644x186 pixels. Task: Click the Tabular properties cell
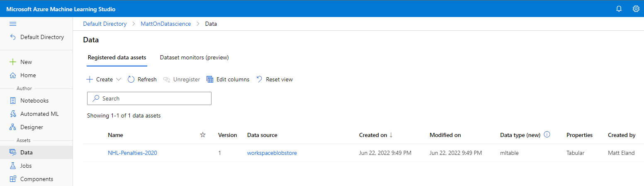tap(575, 153)
